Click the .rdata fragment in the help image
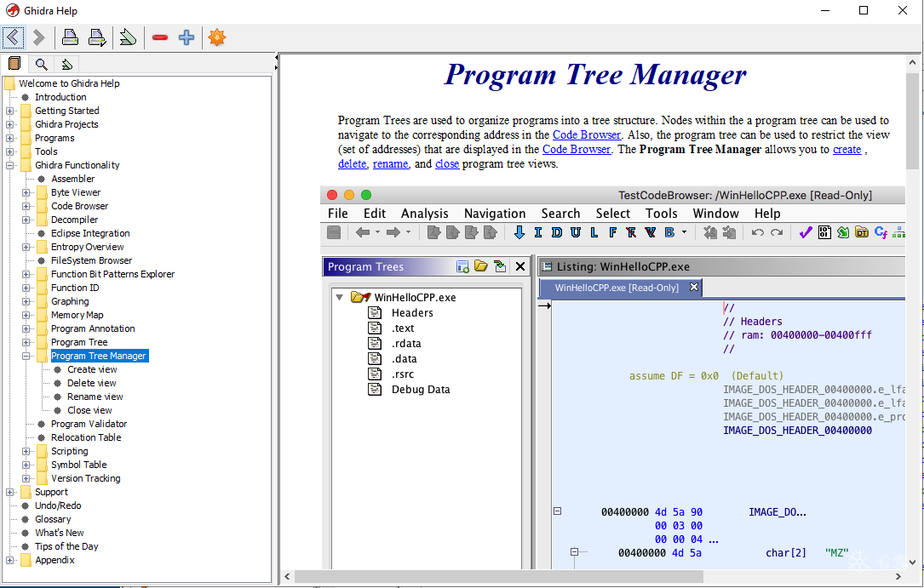 [x=406, y=343]
